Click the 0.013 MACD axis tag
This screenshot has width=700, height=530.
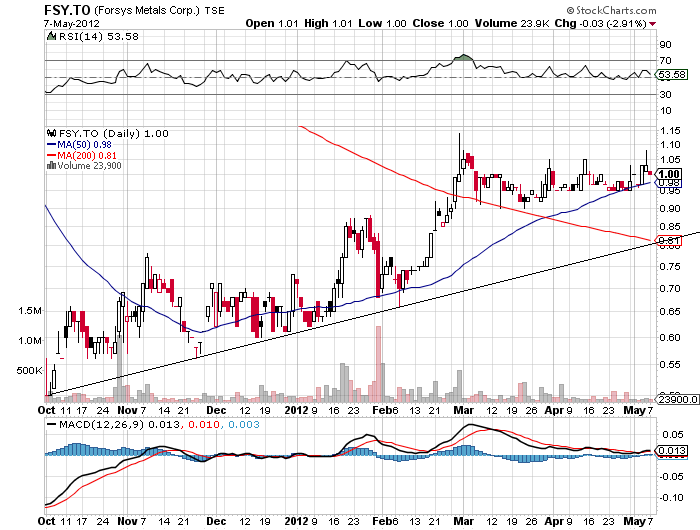670,451
